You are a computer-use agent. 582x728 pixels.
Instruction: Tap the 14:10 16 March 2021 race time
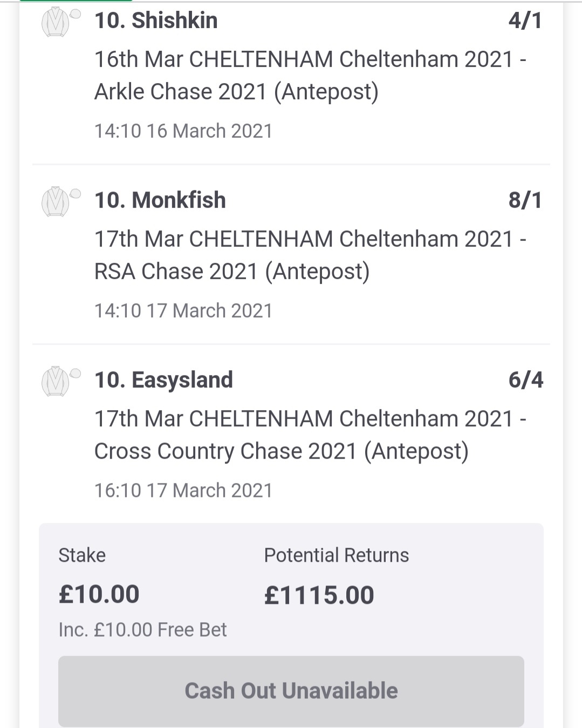(183, 131)
